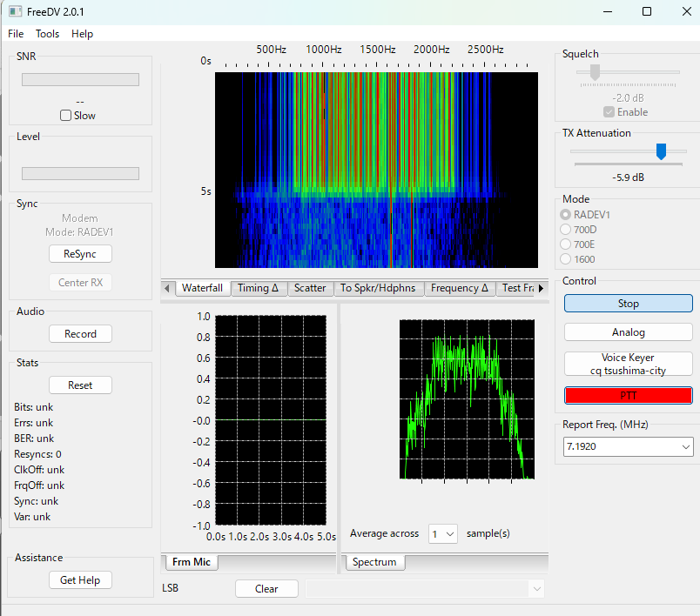Open the Report Freq. dropdown

(x=686, y=447)
